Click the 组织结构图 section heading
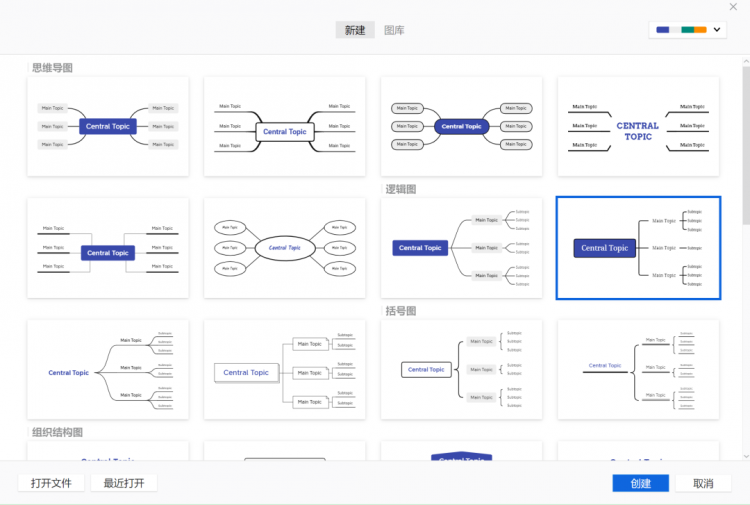Viewport: 750px width, 505px height. coord(57,433)
